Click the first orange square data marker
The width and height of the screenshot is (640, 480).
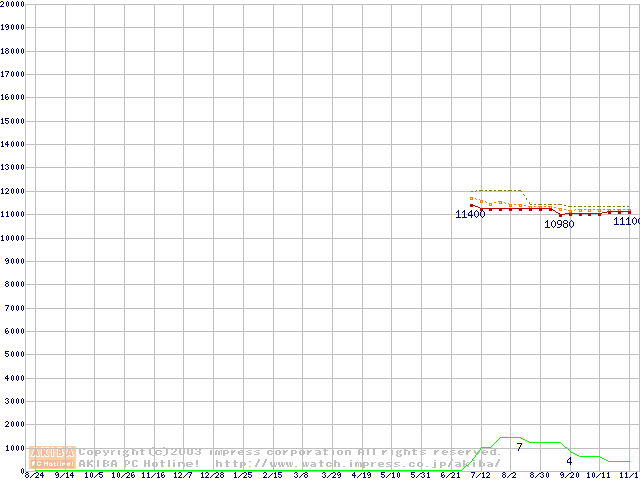pyautogui.click(x=471, y=198)
